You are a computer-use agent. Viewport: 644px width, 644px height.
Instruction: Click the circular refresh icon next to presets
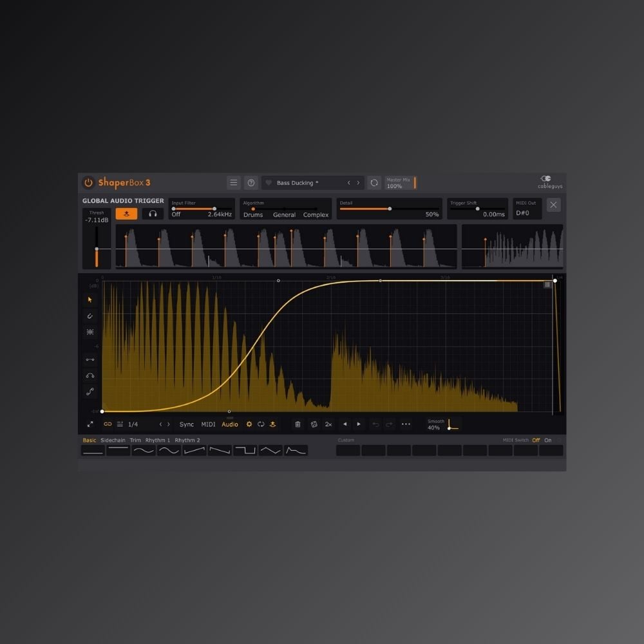pyautogui.click(x=374, y=183)
